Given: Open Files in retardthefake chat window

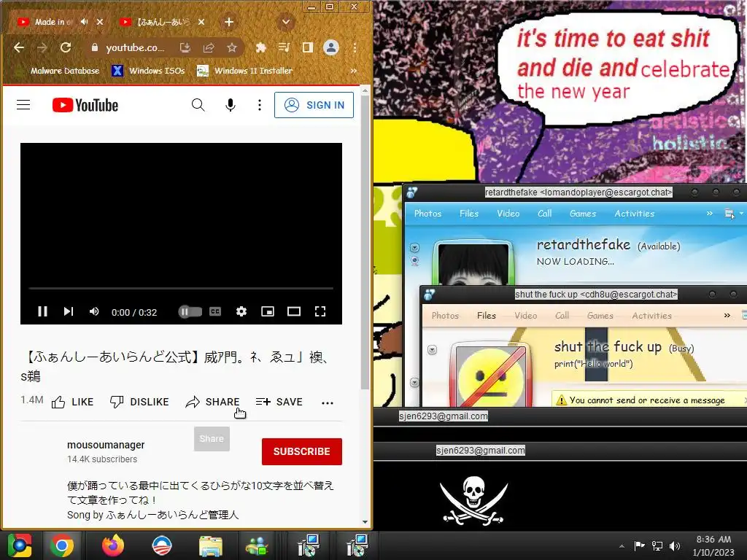Looking at the screenshot, I should click(469, 214).
